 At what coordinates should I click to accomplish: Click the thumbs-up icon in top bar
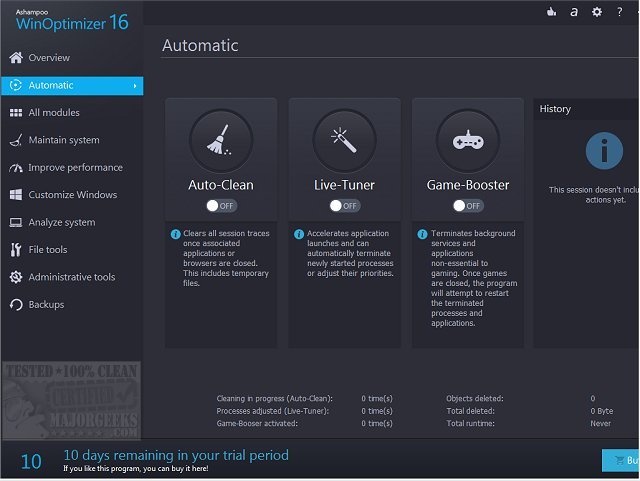551,12
